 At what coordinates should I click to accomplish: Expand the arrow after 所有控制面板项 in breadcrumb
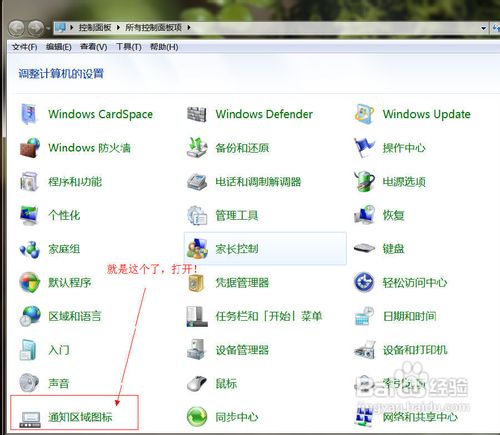[x=189, y=28]
